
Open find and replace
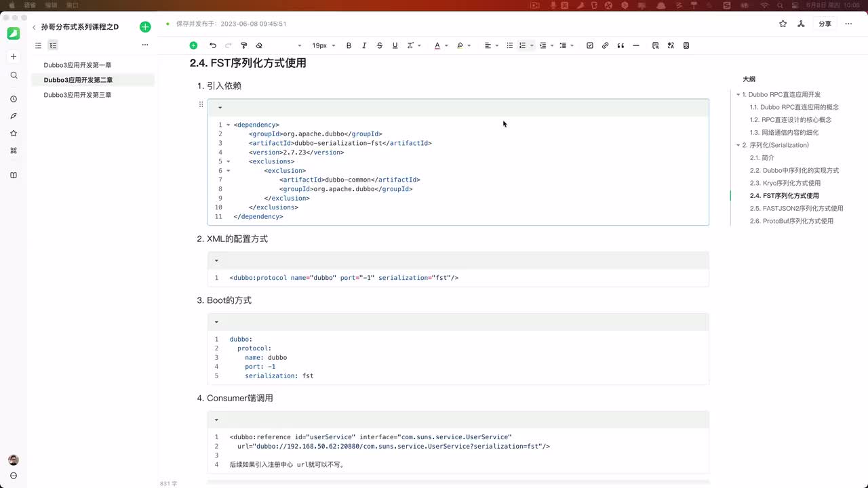click(x=656, y=45)
